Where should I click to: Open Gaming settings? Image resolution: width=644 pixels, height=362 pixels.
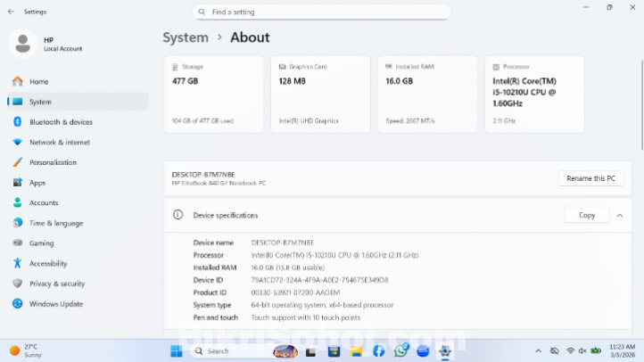[41, 243]
